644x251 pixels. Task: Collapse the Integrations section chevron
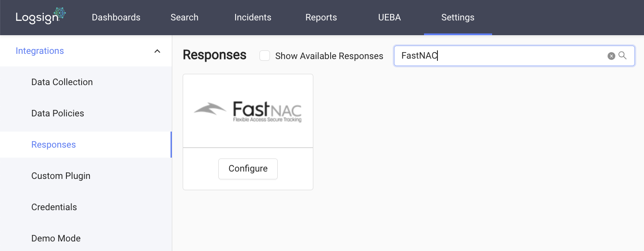pyautogui.click(x=157, y=51)
